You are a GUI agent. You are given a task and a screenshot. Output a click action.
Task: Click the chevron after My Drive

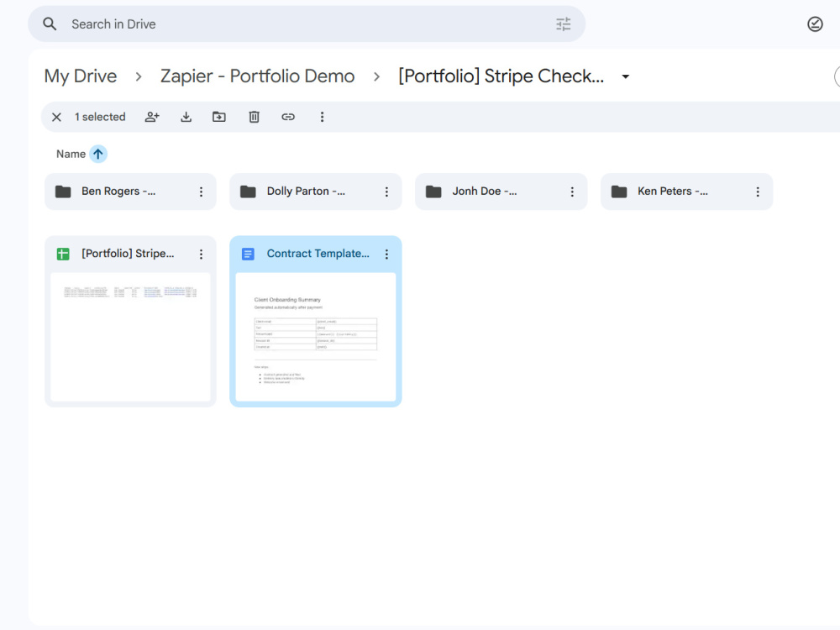(139, 76)
